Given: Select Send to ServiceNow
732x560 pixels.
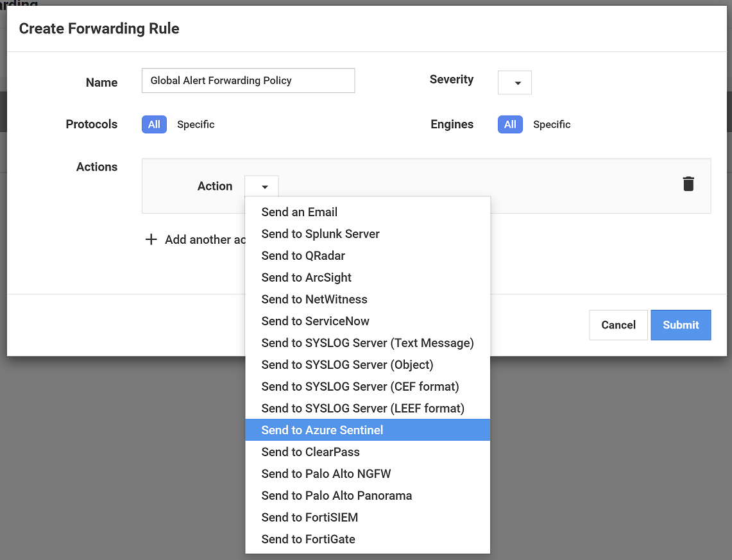Looking at the screenshot, I should pyautogui.click(x=315, y=321).
